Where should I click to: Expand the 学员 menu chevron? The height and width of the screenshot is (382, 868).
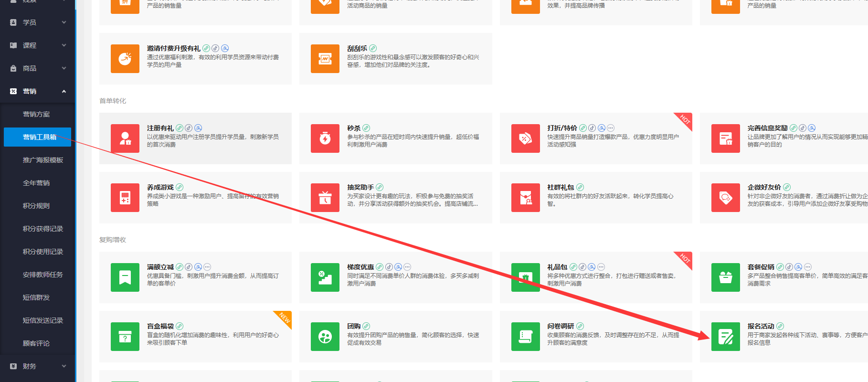coord(64,22)
